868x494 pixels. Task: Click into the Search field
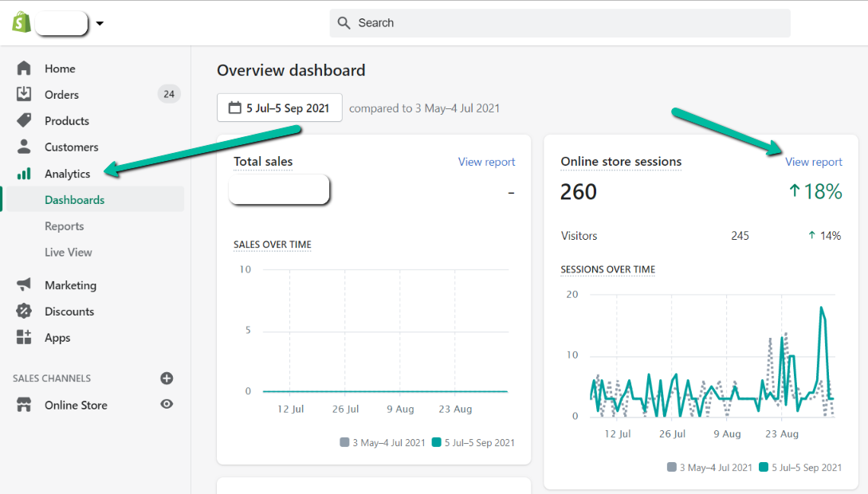[560, 23]
